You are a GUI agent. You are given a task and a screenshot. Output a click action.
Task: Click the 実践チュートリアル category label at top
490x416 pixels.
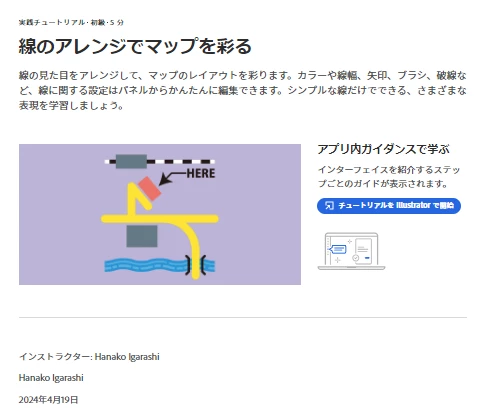tap(52, 23)
